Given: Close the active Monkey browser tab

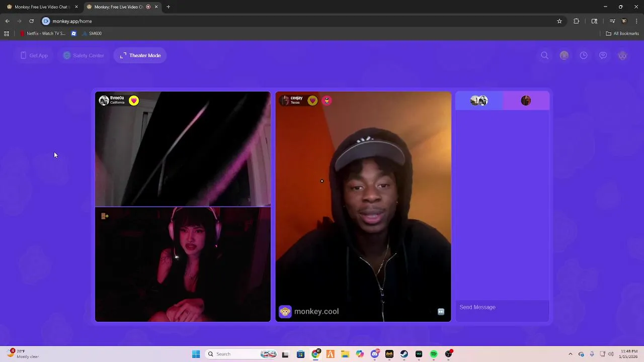Looking at the screenshot, I should (156, 7).
